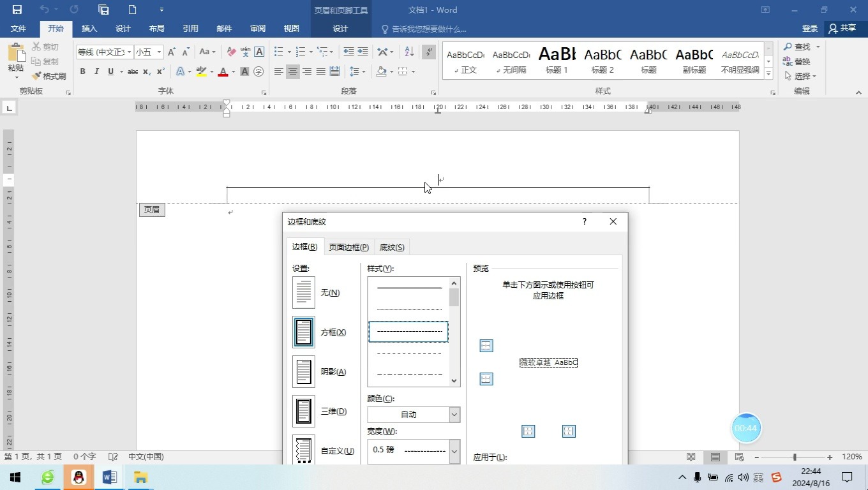Switch to the 底纹(S) shading tab
868x490 pixels.
pyautogui.click(x=392, y=248)
